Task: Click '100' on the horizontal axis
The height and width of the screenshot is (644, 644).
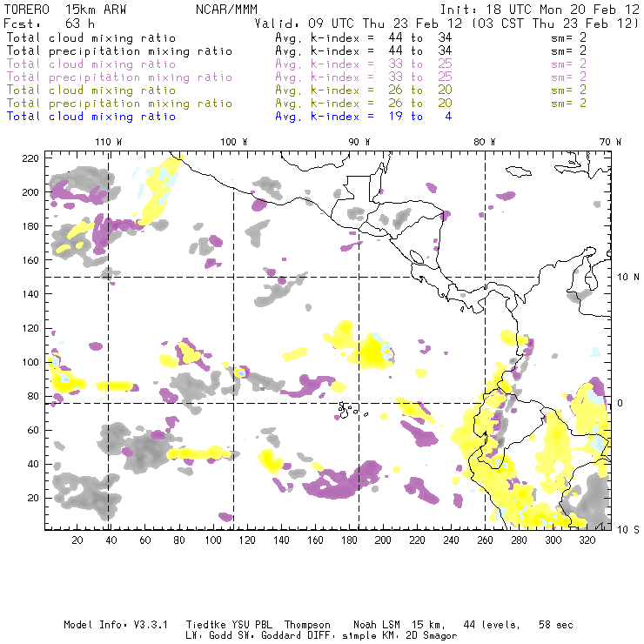Action: tap(213, 540)
